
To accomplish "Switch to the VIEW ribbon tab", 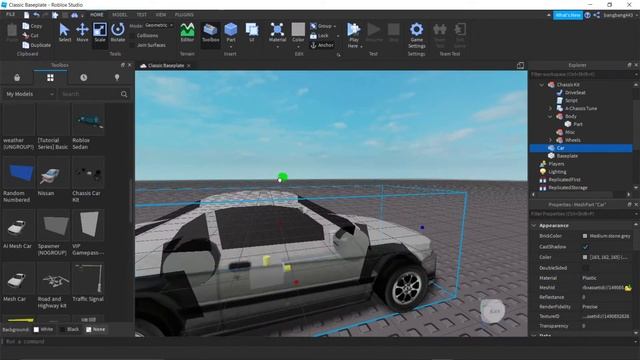I will coord(161,15).
